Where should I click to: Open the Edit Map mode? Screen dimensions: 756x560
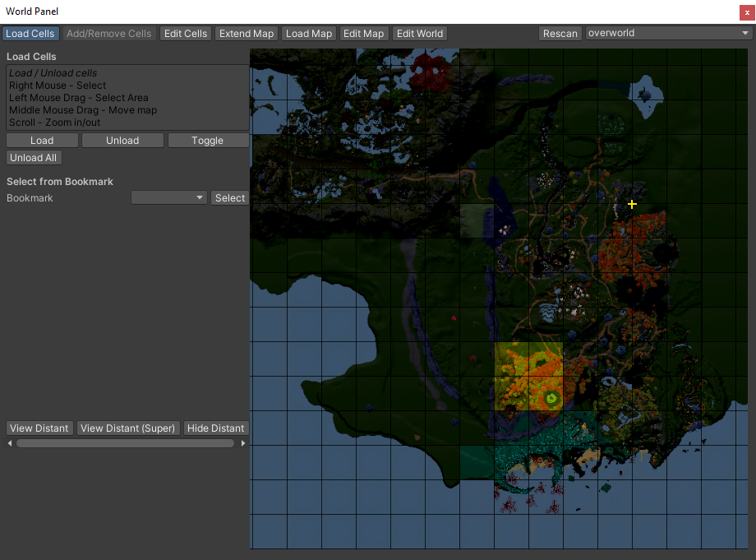pos(363,34)
